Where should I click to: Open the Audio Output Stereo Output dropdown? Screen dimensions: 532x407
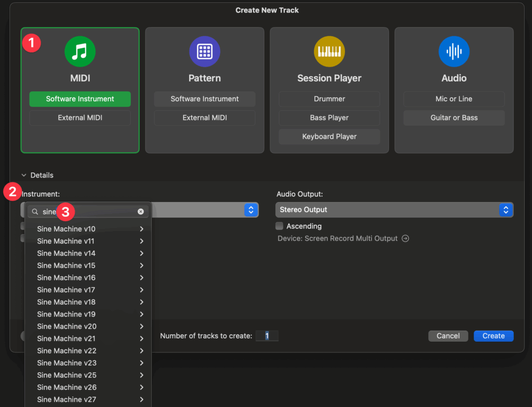394,210
